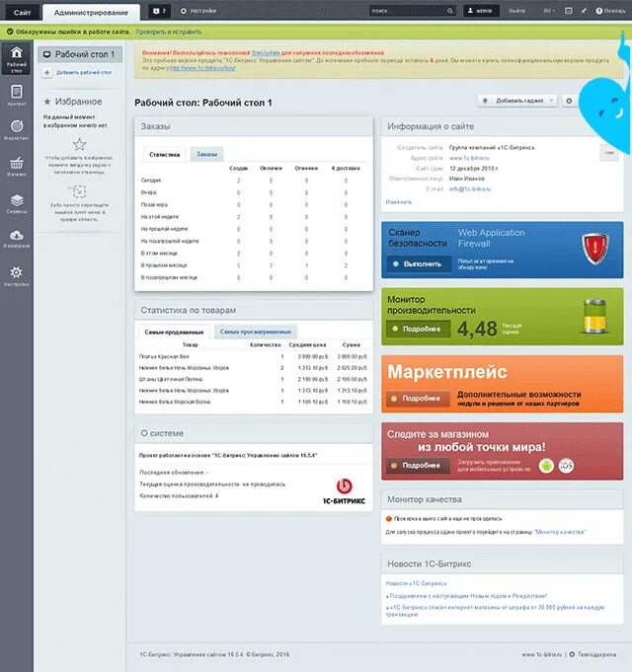Click the logo thumbnail in Информация о сайте

[x=609, y=153]
